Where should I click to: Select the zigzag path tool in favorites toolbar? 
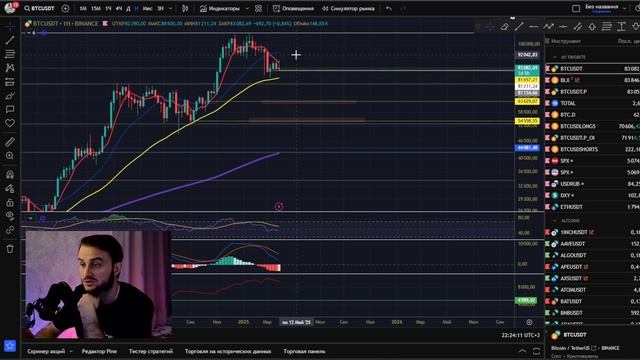[x=549, y=27]
